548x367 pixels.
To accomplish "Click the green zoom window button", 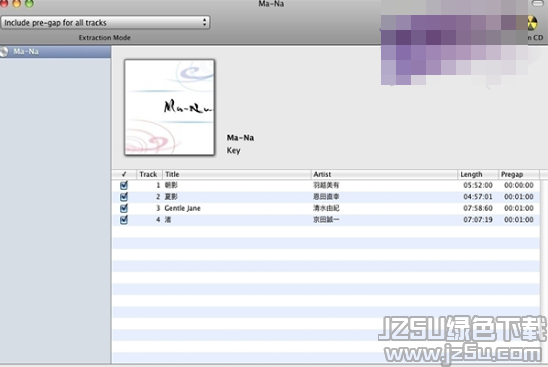I will point(29,3).
